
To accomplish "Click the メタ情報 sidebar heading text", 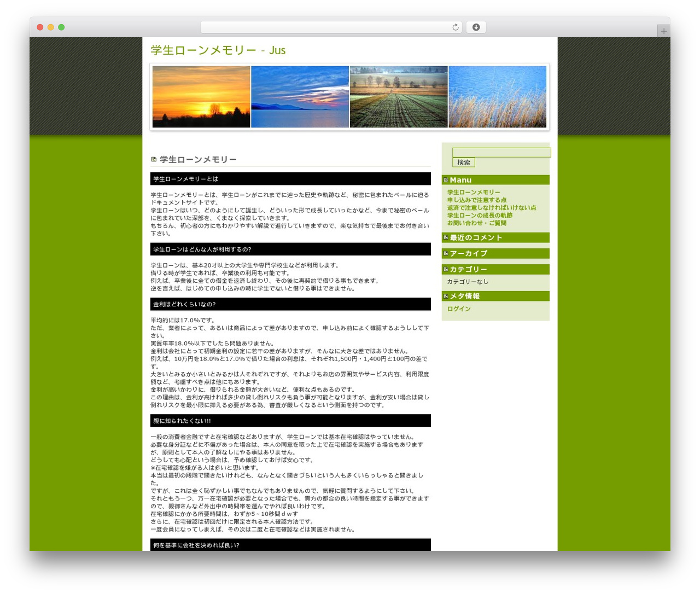I will pos(465,296).
